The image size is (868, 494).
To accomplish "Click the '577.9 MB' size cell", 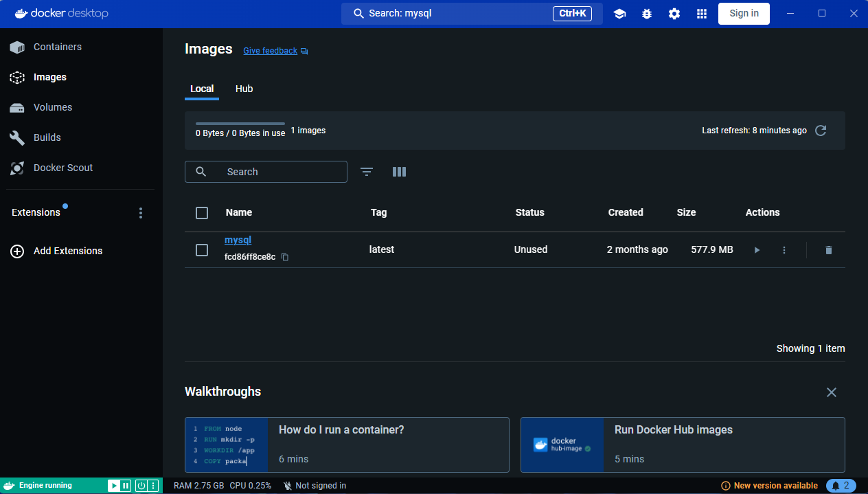I will tap(712, 249).
